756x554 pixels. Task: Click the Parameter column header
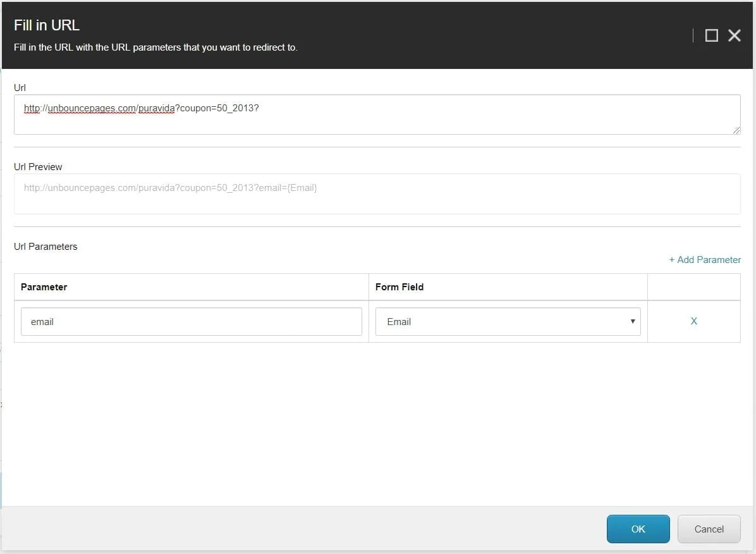(44, 286)
